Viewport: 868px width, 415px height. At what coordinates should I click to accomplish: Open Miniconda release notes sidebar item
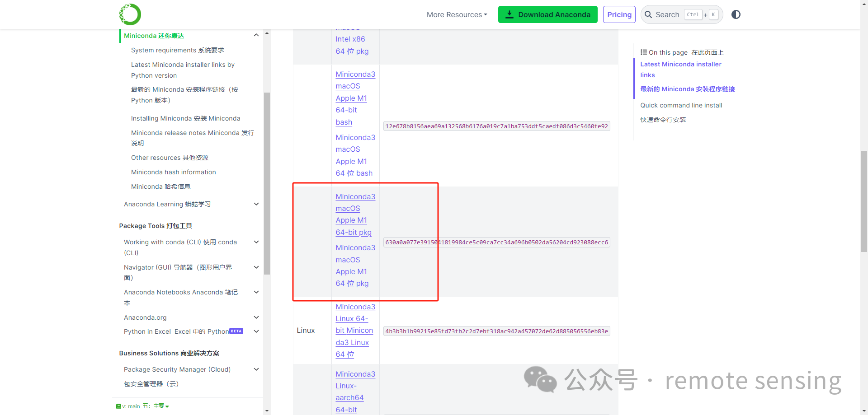(193, 138)
